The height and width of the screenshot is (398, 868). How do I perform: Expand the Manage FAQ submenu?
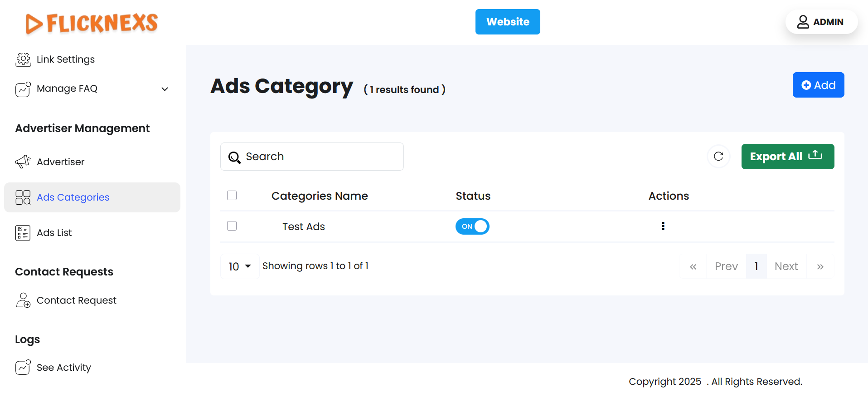click(165, 89)
